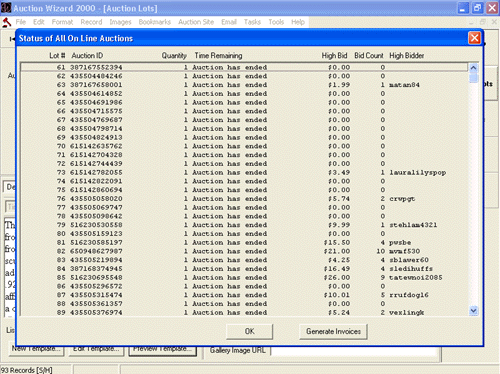Minimize the Auction Wizard 2000 window

pyautogui.click(x=462, y=8)
